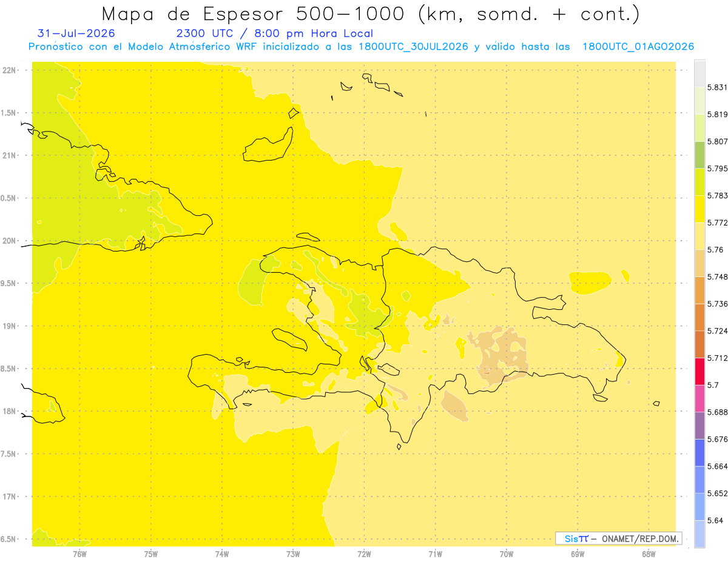Click the '5.76' legend value
The image size is (728, 562).
coord(714,250)
